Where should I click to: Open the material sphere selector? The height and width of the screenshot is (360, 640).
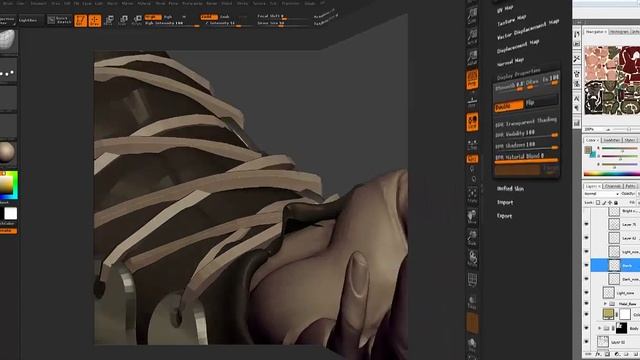8,152
